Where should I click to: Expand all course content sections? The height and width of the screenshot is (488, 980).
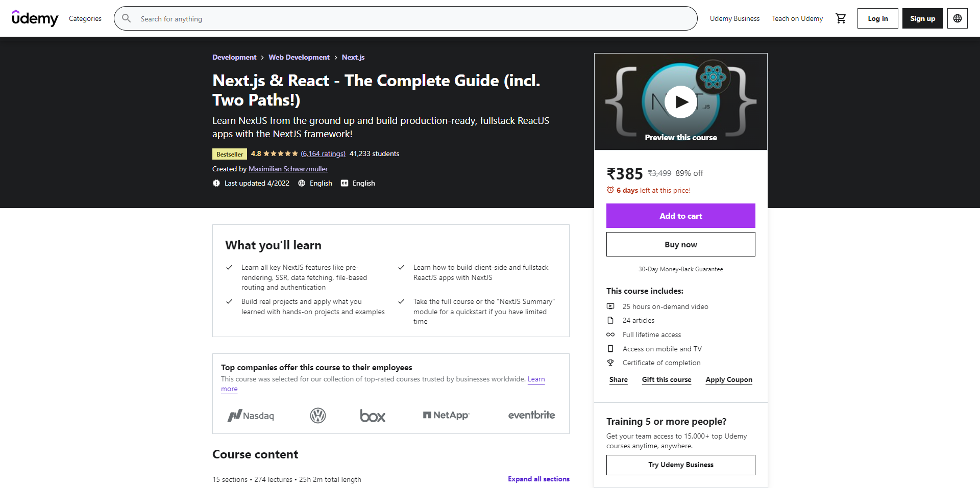538,479
